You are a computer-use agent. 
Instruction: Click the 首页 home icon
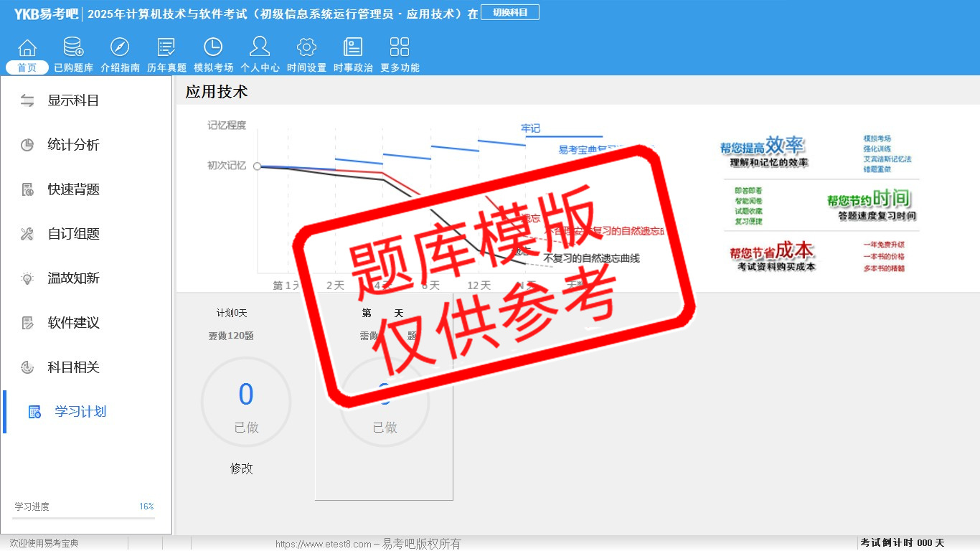point(27,48)
